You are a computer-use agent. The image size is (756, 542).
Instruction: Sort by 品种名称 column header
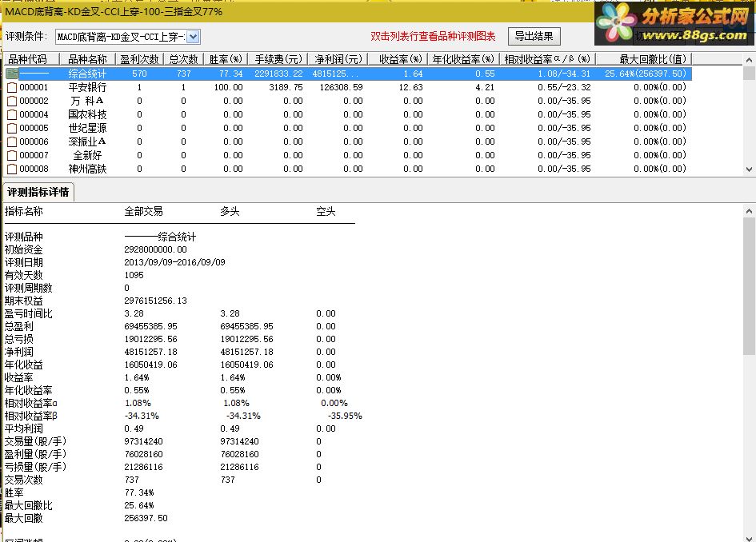pos(87,59)
